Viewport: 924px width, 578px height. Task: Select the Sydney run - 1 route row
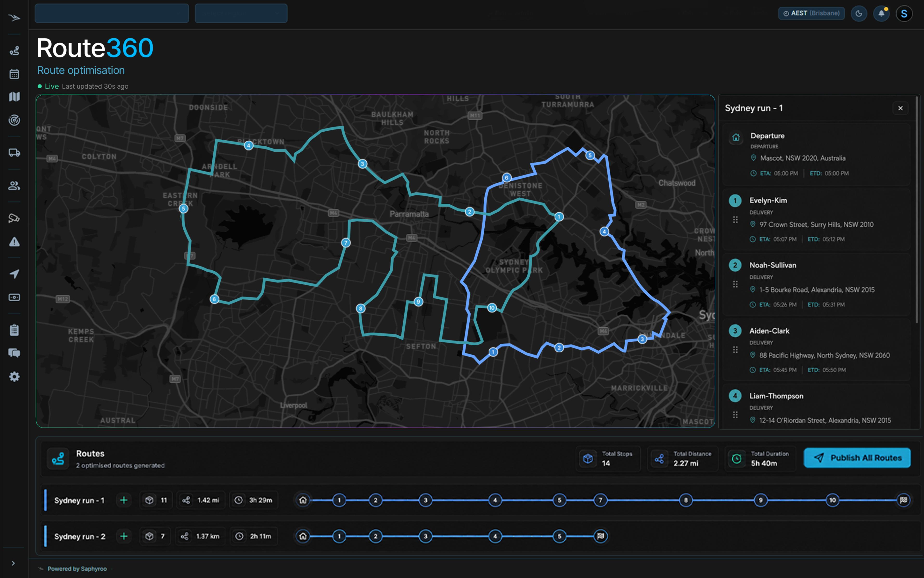[480, 500]
